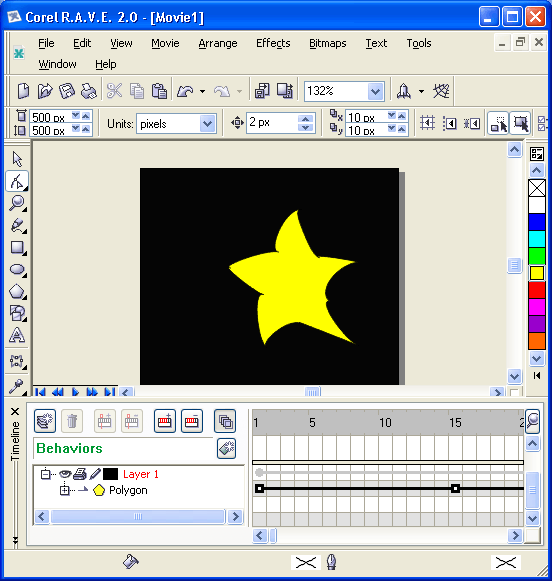Play the movie
Viewport: 552px width, 581px height.
pyautogui.click(x=75, y=392)
